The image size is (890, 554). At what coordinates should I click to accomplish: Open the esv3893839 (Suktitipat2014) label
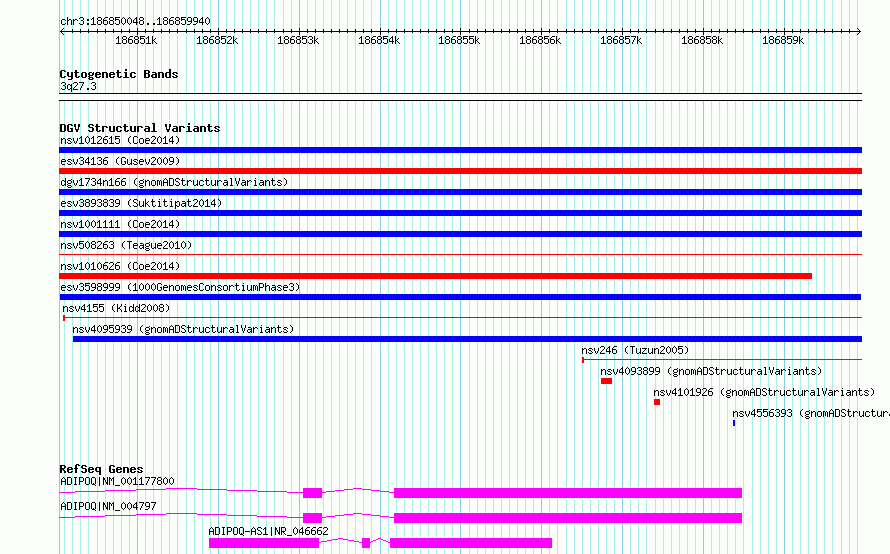[141, 203]
